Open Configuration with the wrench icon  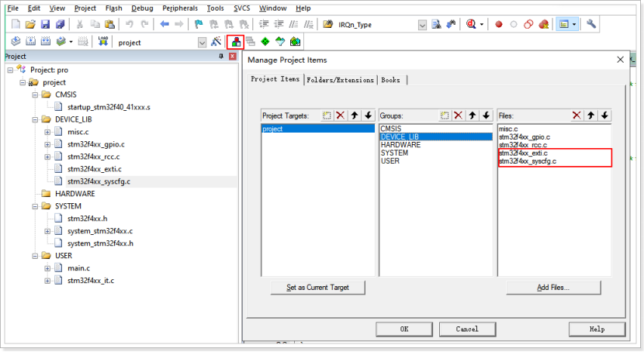(591, 24)
